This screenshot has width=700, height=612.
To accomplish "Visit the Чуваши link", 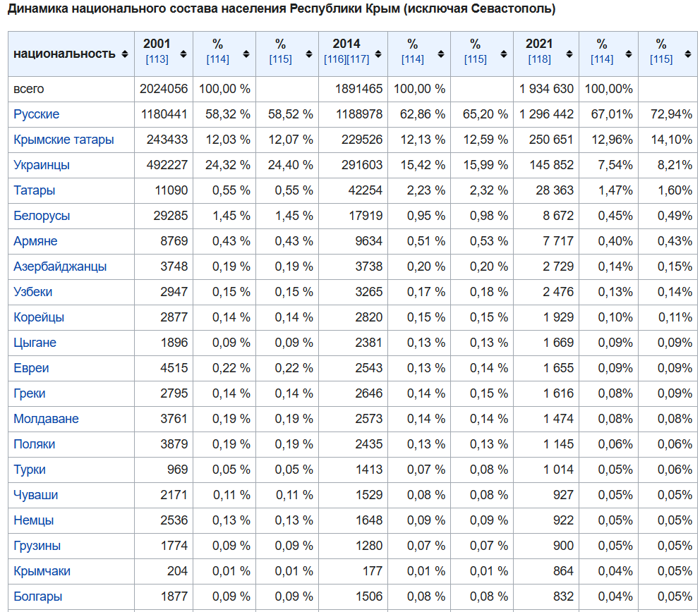I will 36,496.
